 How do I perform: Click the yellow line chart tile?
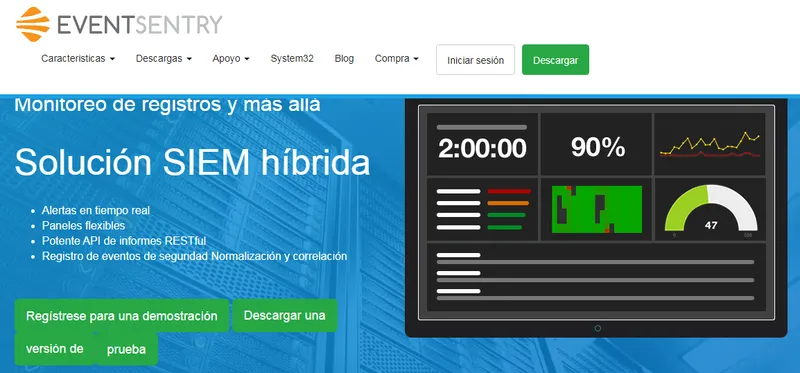pyautogui.click(x=710, y=144)
